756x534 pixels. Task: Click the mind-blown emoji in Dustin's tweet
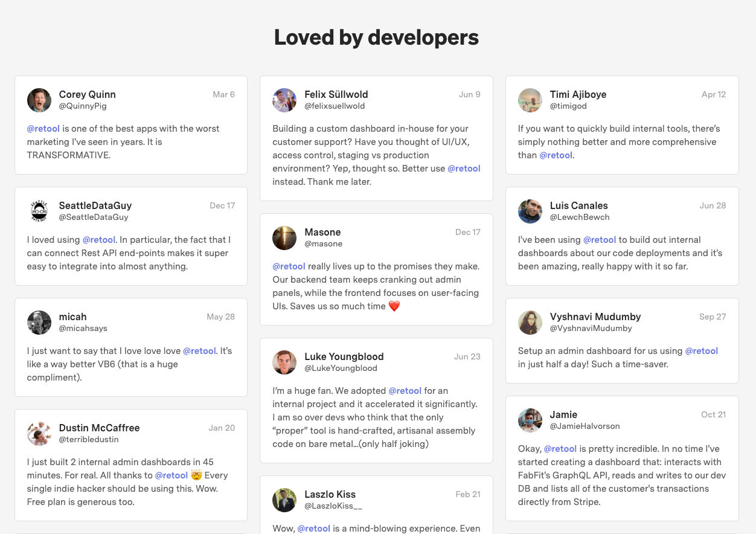(x=196, y=475)
